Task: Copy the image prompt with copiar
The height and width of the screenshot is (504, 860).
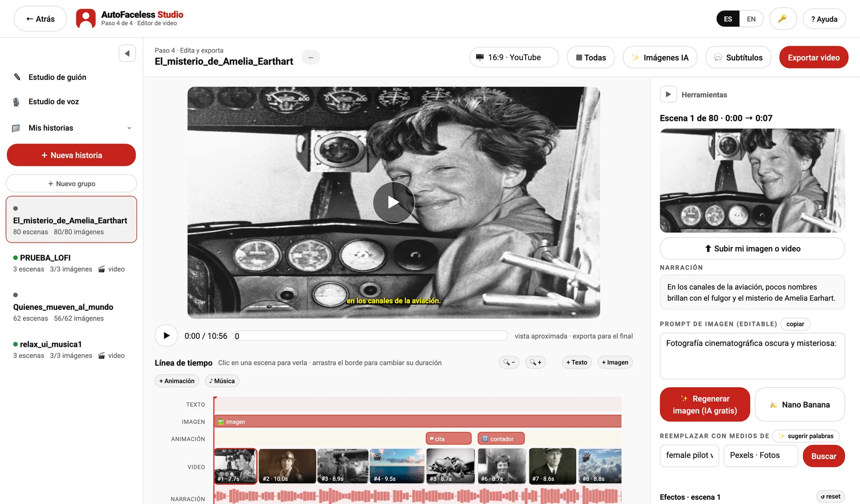Action: pyautogui.click(x=795, y=324)
